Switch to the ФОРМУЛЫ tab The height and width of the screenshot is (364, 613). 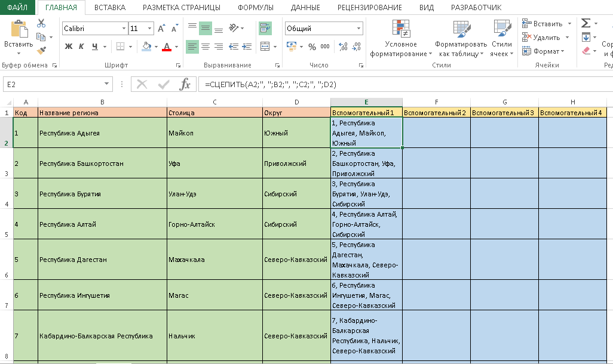(256, 7)
